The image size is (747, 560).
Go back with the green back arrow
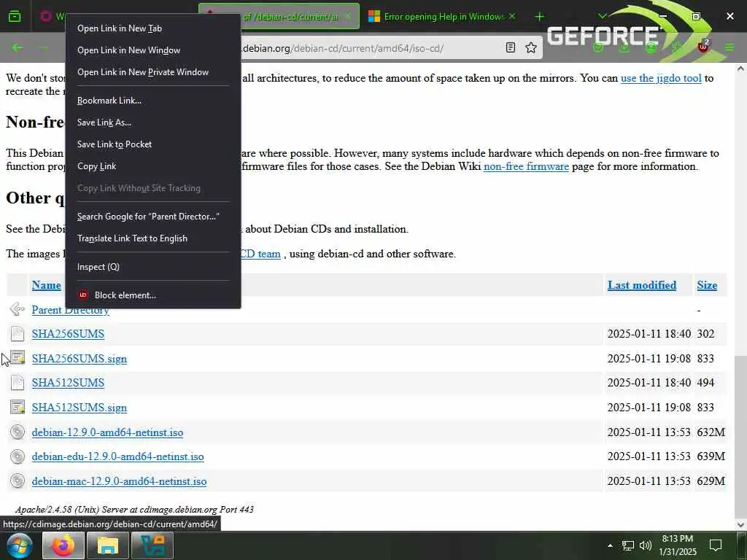18,47
